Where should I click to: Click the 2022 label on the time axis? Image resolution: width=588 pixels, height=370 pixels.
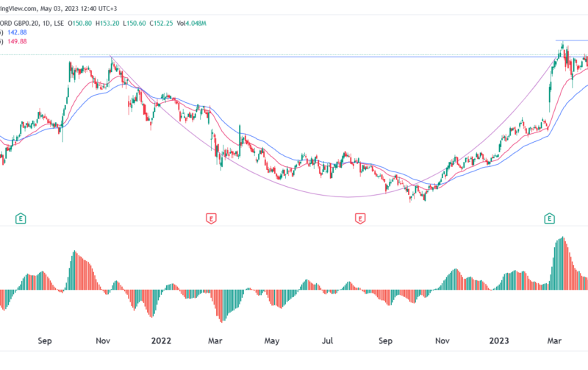[x=161, y=341]
